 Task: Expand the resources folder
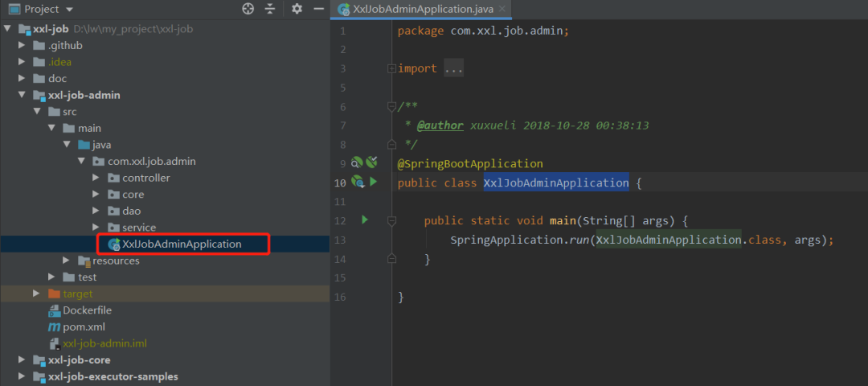[x=67, y=261]
